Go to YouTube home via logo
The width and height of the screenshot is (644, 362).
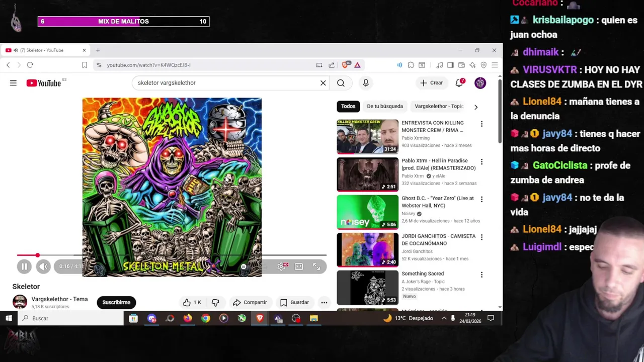pos(44,83)
